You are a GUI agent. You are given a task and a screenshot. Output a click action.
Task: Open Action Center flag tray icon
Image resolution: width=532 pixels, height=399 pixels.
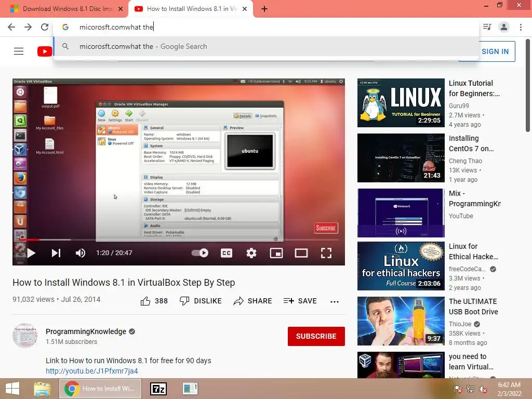(458, 389)
